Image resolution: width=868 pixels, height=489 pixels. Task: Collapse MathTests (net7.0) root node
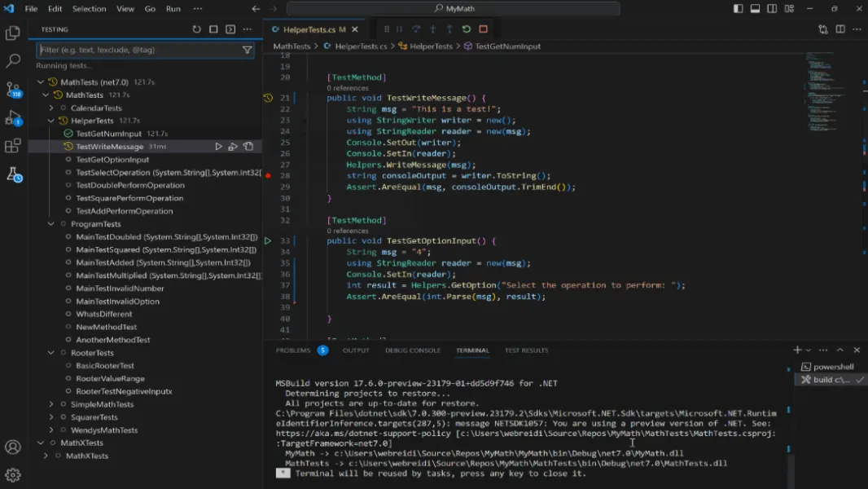[41, 82]
